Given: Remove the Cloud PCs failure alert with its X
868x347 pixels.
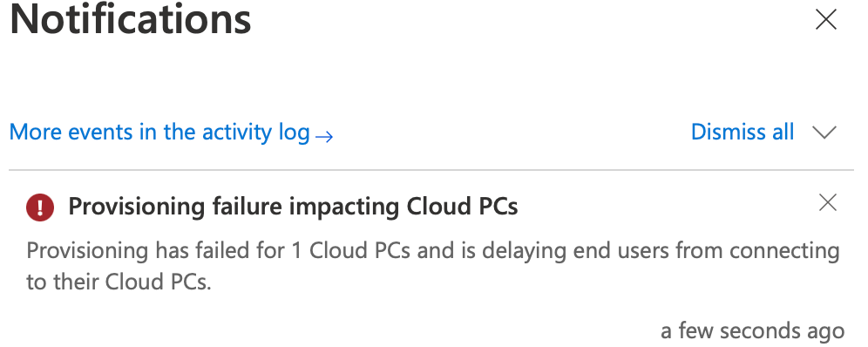Looking at the screenshot, I should click(x=828, y=203).
